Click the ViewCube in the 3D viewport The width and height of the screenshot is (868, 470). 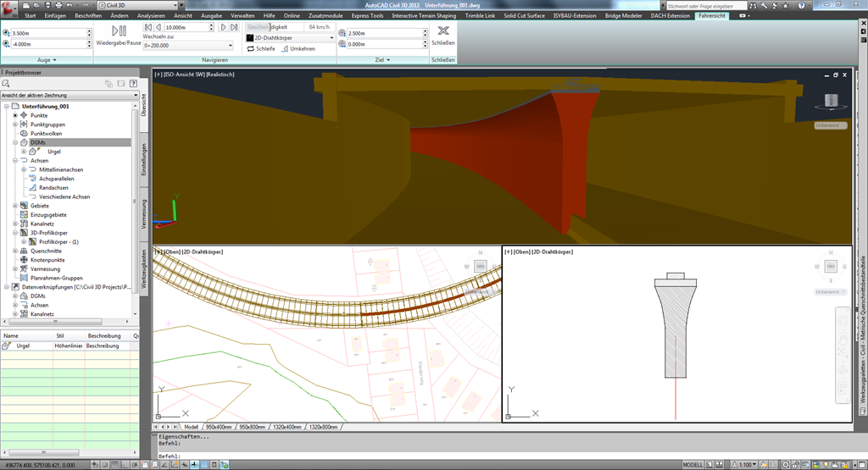point(830,100)
